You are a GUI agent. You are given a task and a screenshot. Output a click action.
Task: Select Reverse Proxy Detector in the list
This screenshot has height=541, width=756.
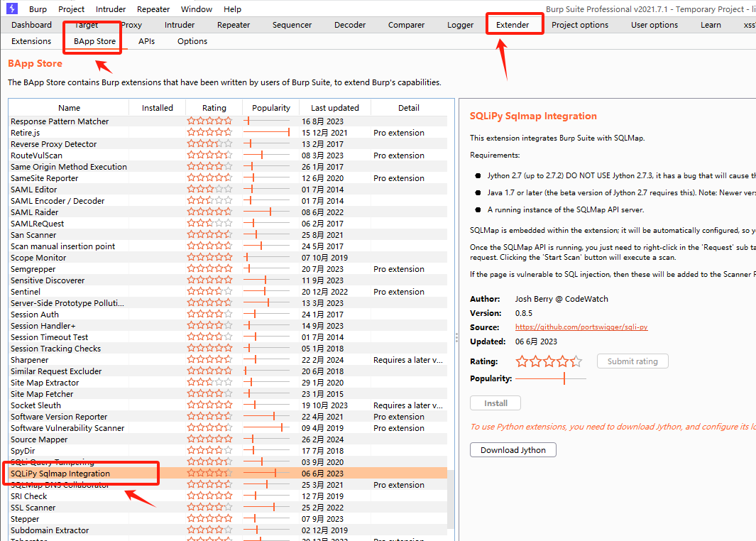click(228, 144)
